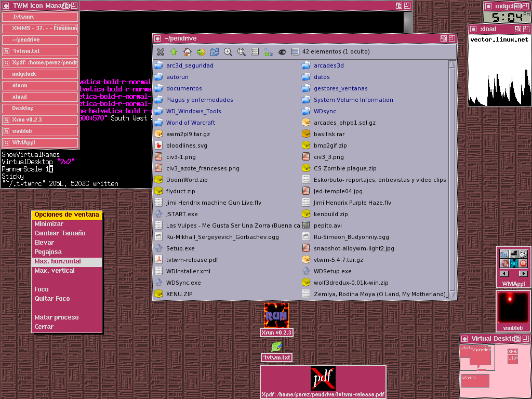532x399 pixels.
Task: Toggle hidden files with the eye icon
Action: 282,52
